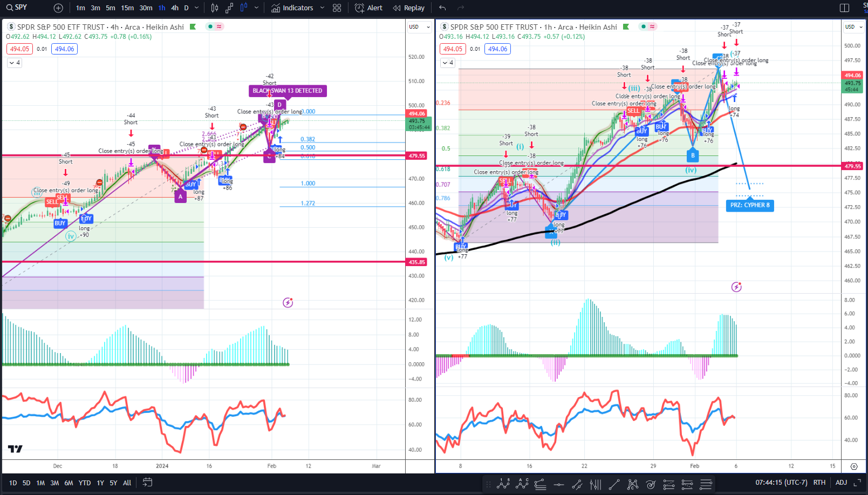The image size is (868, 495).
Task: Click the lightning event icon on the 1h chart
Action: pos(736,287)
